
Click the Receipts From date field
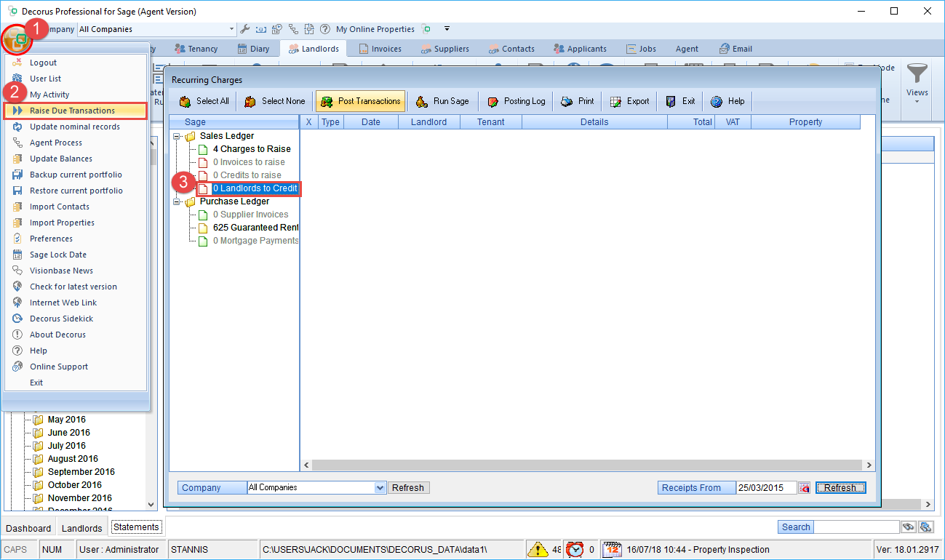pyautogui.click(x=767, y=488)
